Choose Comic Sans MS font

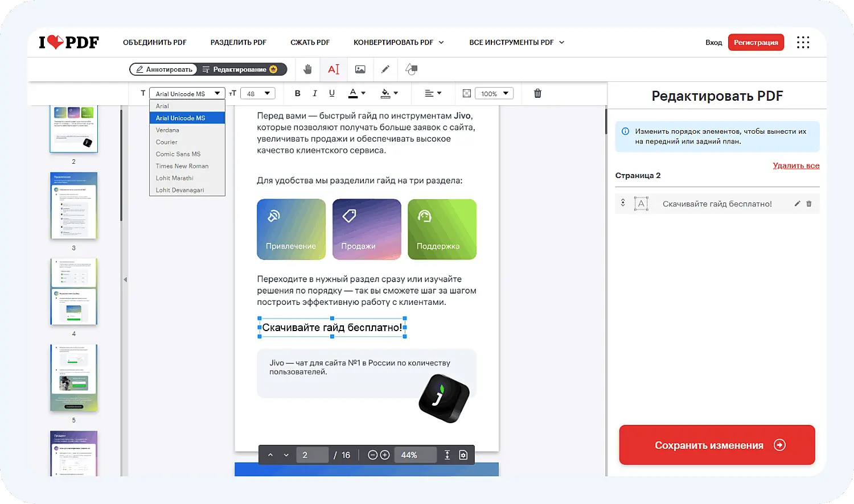187,154
